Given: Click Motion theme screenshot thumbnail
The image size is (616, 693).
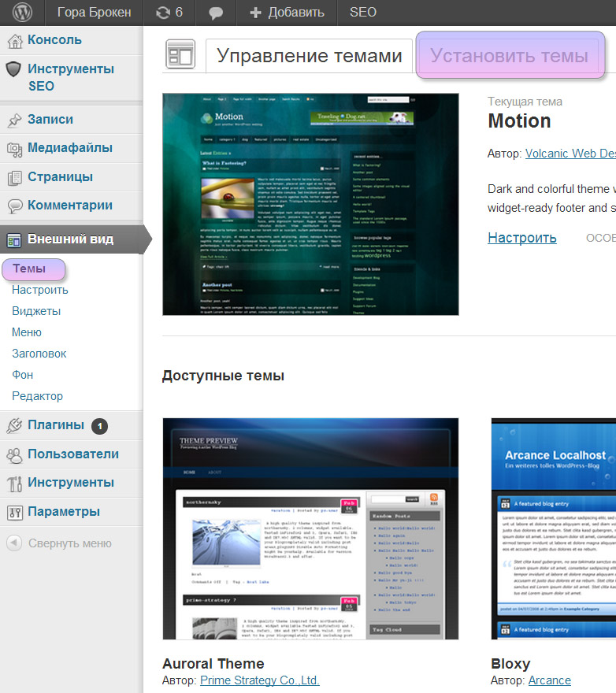Looking at the screenshot, I should (x=310, y=204).
